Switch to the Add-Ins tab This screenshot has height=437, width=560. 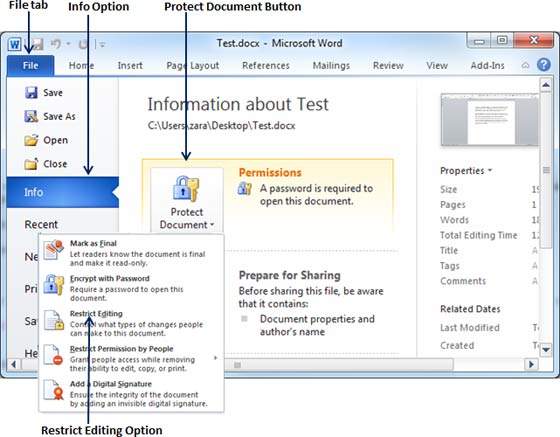tap(488, 65)
